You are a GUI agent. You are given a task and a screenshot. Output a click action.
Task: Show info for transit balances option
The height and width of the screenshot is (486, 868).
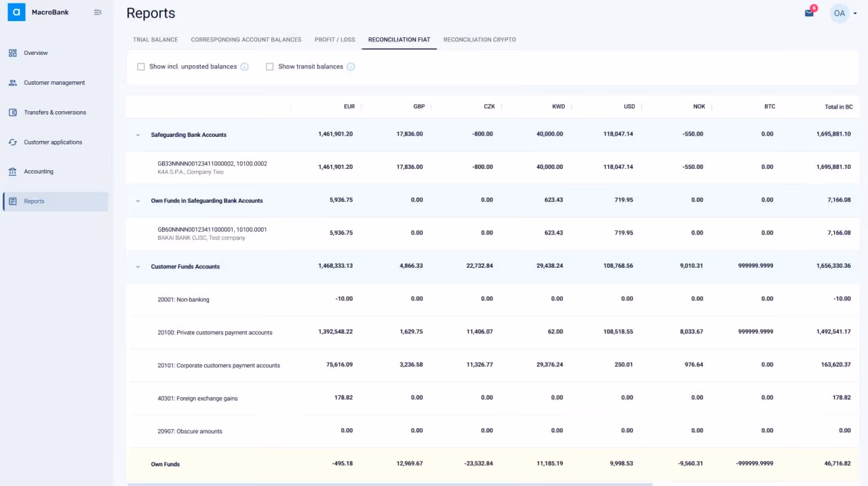click(x=351, y=66)
